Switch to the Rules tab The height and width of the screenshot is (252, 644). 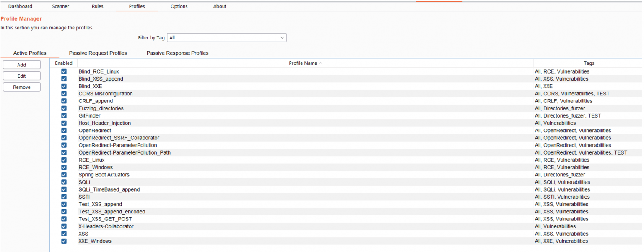tap(97, 6)
